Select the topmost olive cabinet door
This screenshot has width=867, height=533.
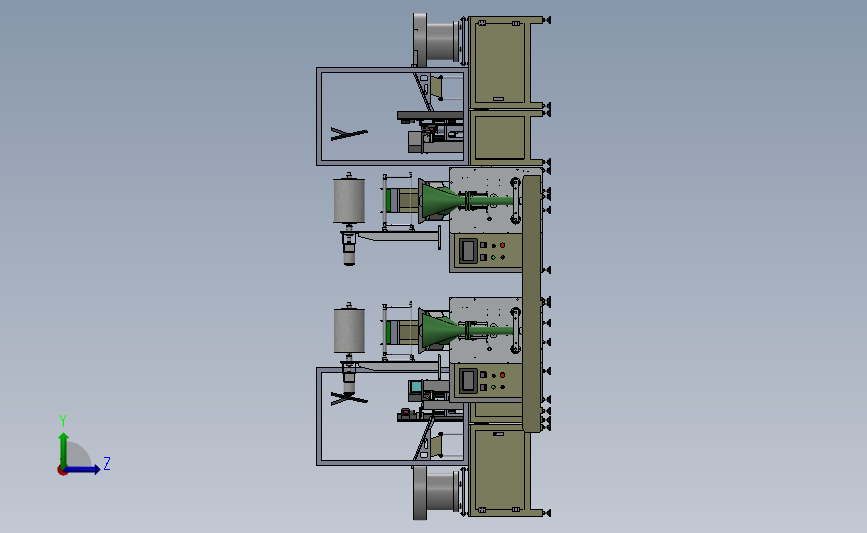click(x=500, y=62)
